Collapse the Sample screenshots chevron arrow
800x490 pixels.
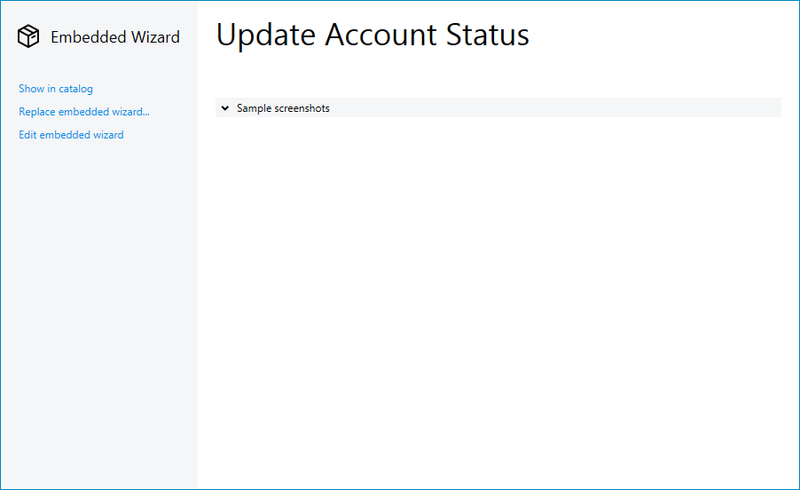(225, 108)
